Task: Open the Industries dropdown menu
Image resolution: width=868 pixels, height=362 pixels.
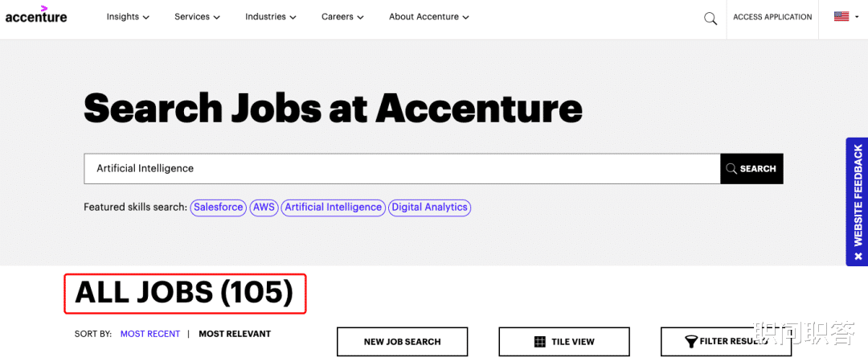Action: (270, 17)
